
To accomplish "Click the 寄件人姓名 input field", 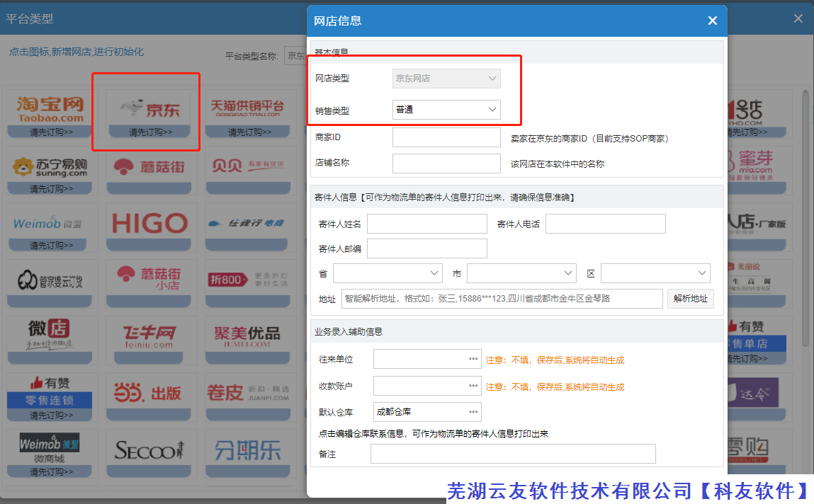I will click(x=426, y=224).
